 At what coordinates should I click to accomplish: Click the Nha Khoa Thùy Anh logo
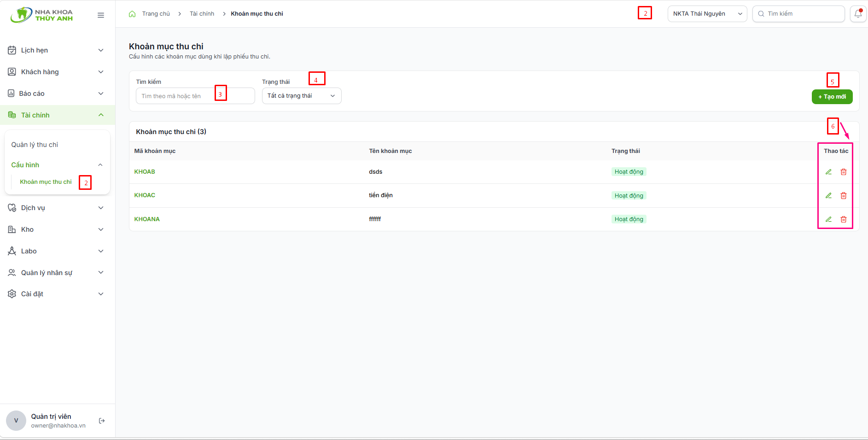(41, 15)
